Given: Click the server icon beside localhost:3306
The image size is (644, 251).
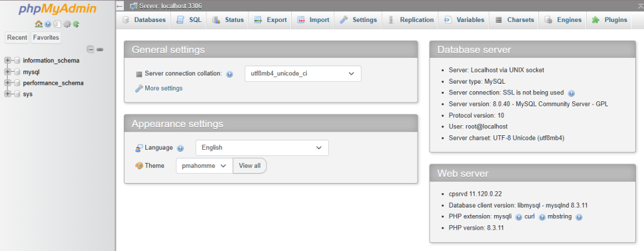Looking at the screenshot, I should click(133, 6).
